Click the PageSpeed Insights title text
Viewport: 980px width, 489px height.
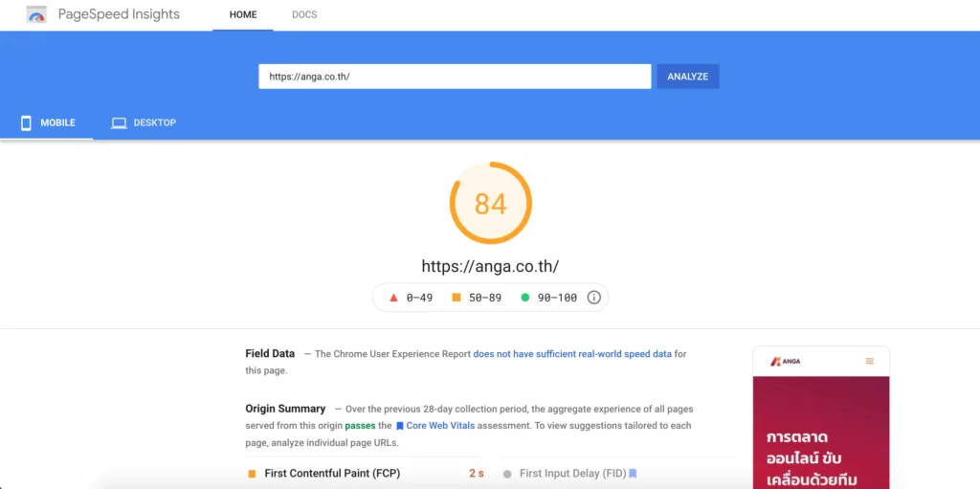(119, 14)
